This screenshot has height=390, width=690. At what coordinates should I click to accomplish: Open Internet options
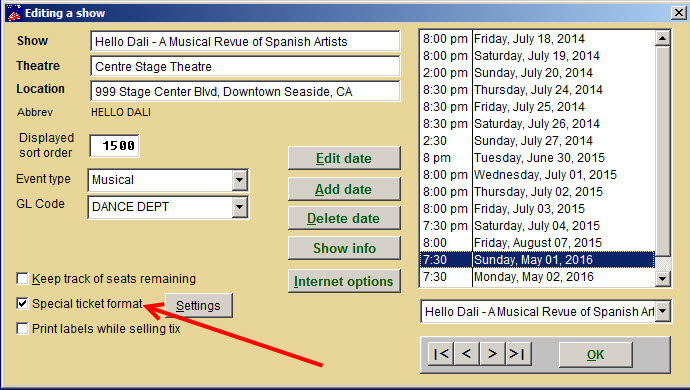(344, 281)
